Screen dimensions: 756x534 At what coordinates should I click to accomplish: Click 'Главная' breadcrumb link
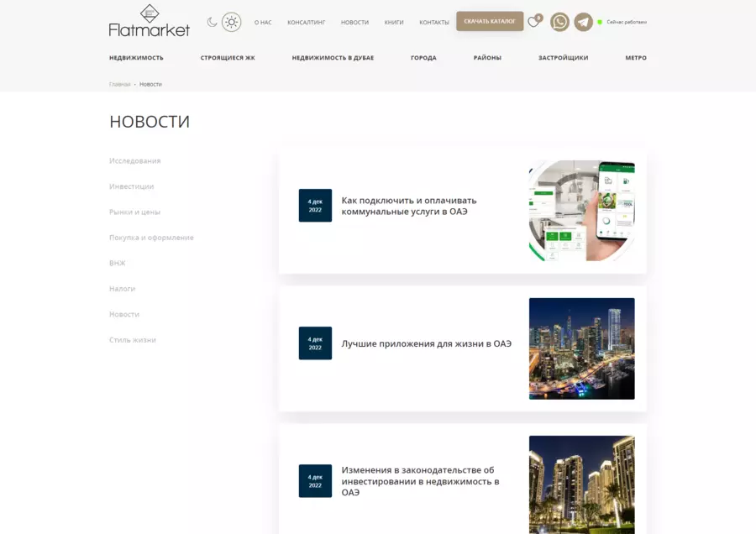click(x=119, y=84)
